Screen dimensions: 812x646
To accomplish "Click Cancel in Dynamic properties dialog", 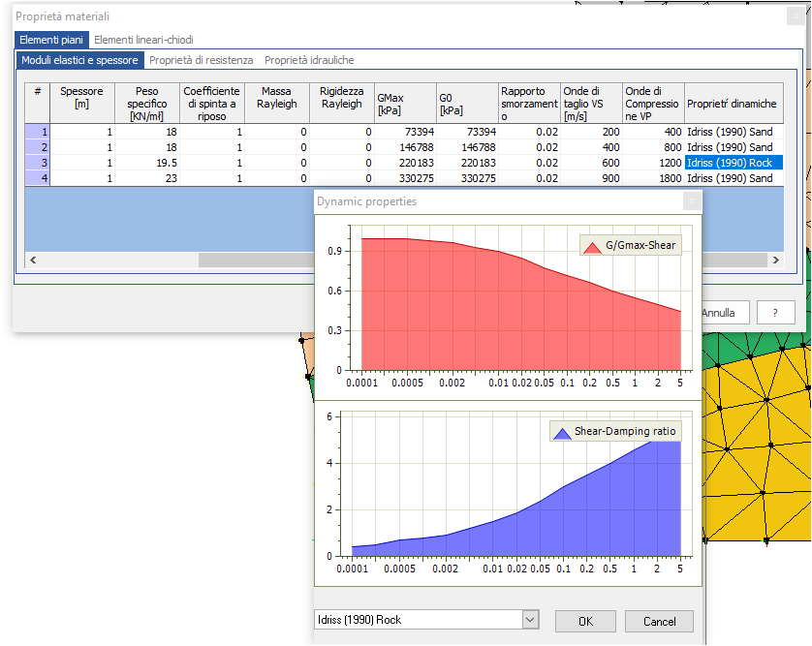I will pos(659,621).
